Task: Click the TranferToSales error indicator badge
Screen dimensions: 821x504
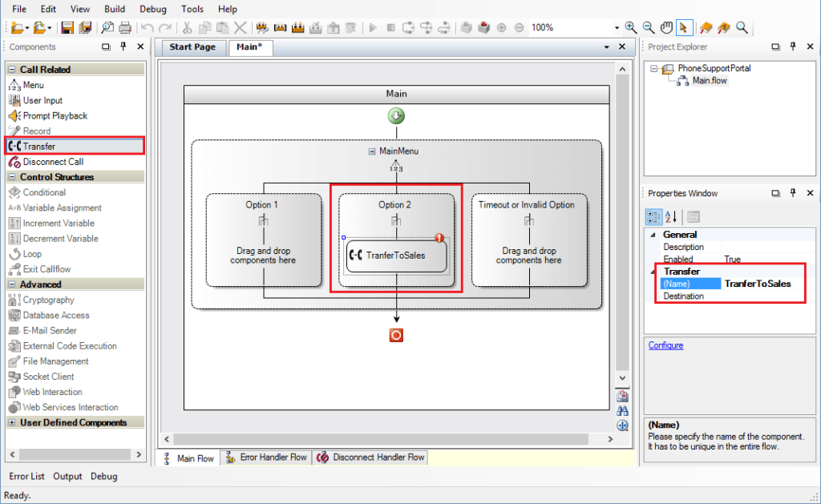Action: (439, 238)
